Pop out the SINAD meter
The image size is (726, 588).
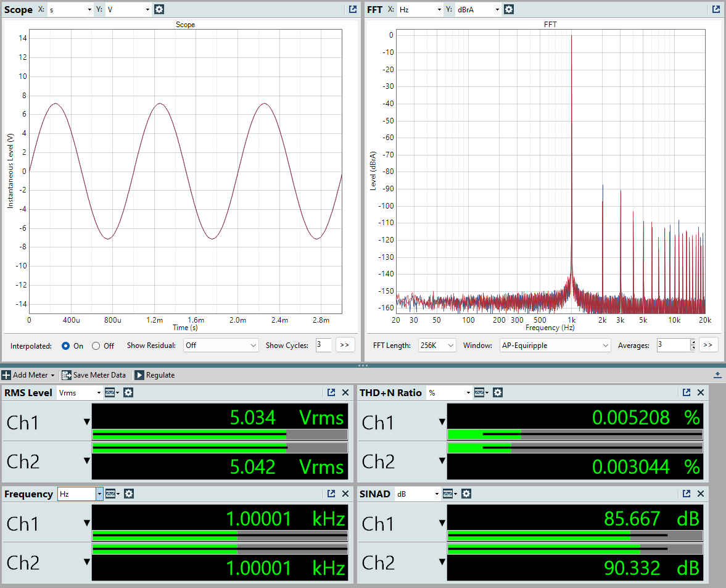tap(686, 494)
